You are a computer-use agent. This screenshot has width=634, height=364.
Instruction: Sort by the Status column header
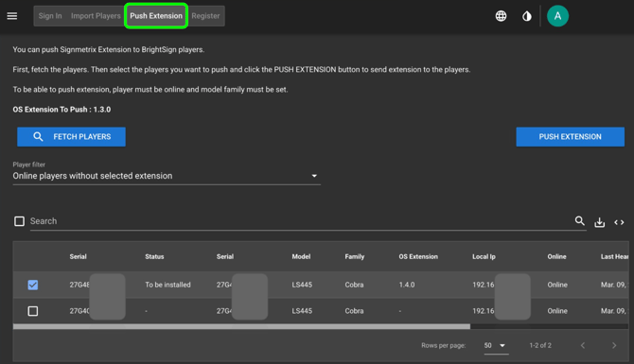154,256
